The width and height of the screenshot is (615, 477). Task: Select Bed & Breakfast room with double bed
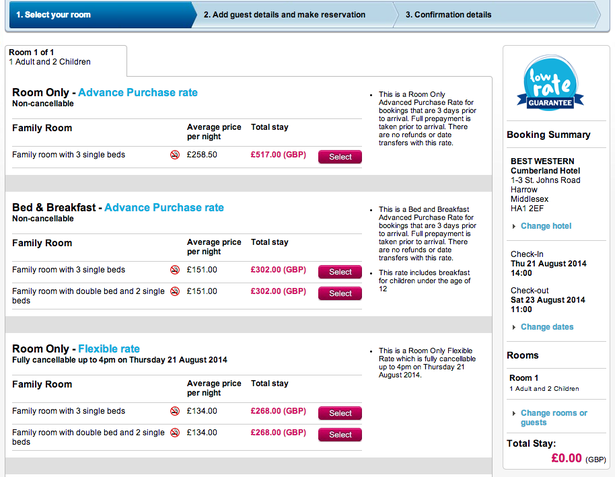[340, 293]
